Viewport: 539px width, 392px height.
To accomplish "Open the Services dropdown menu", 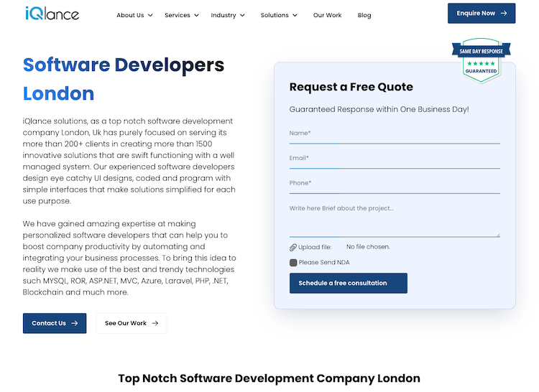I will (181, 15).
